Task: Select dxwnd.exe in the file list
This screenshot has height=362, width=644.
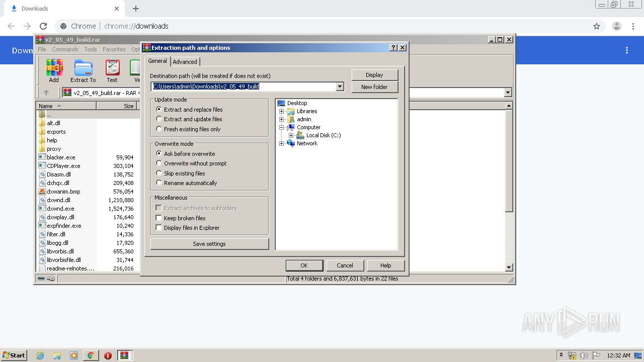Action: click(60, 209)
